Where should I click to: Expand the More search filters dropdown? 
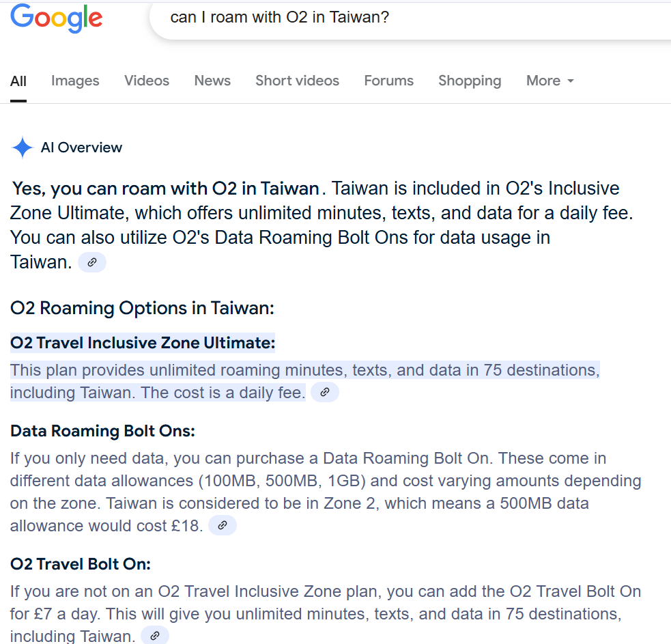549,81
